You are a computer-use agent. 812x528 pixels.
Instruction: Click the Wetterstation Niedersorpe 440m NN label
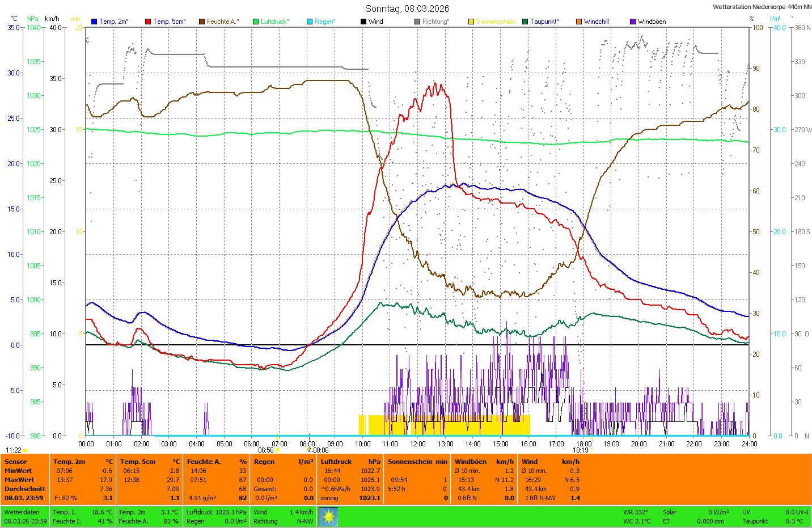click(x=762, y=7)
